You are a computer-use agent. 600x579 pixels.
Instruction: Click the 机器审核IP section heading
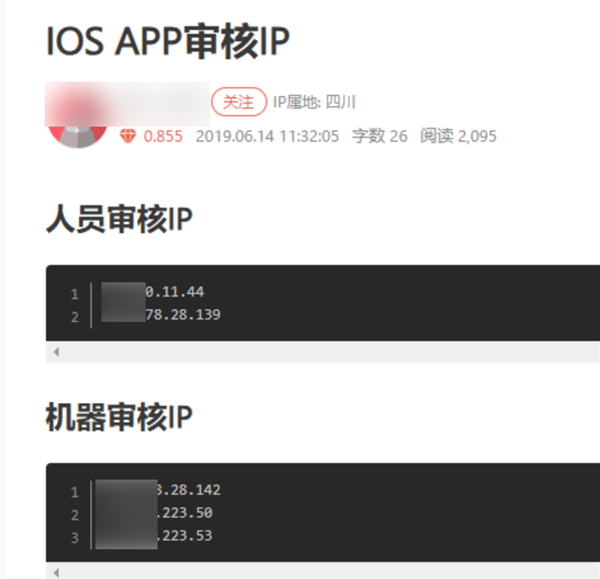(x=119, y=417)
